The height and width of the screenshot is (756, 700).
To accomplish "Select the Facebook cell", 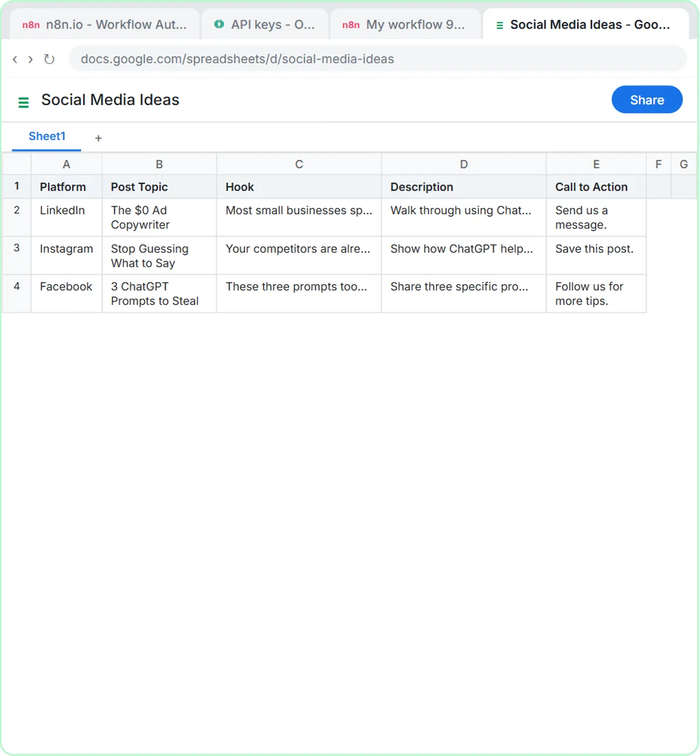I will click(66, 293).
